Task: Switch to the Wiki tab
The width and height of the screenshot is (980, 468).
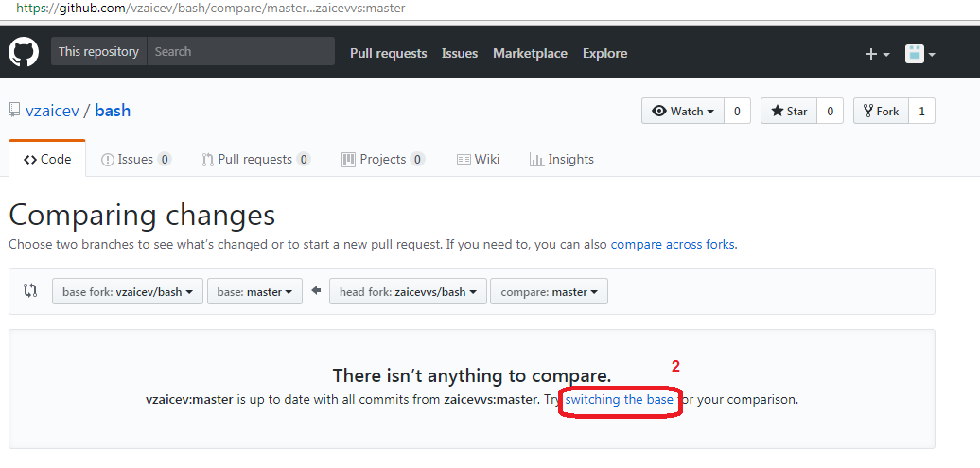Action: (x=478, y=160)
